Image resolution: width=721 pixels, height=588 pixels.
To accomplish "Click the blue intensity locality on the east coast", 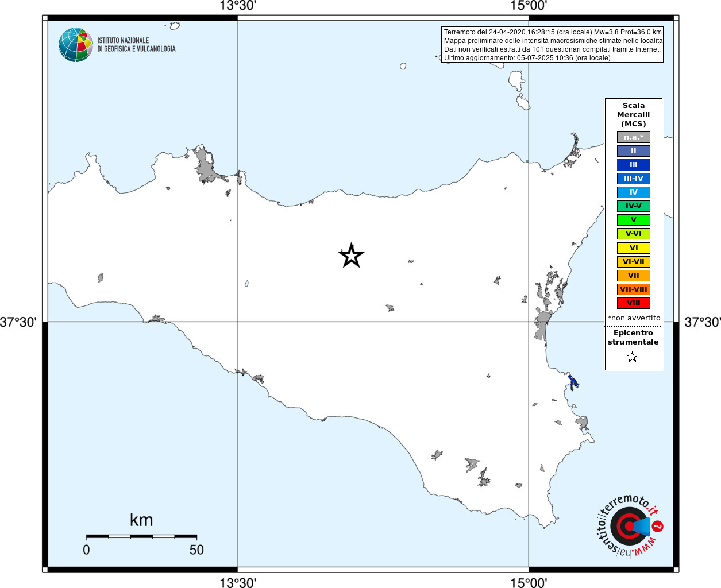I will (573, 382).
